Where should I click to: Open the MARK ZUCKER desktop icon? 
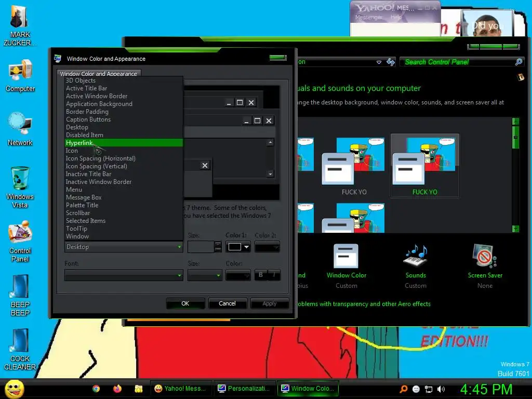[x=20, y=24]
